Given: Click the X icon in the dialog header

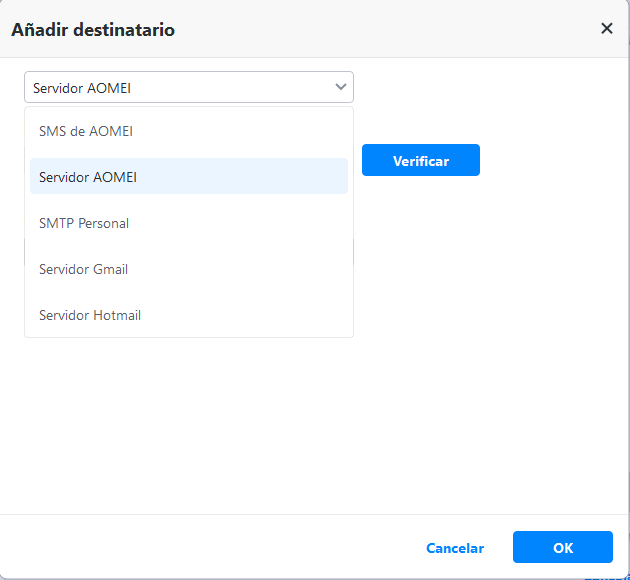Looking at the screenshot, I should (606, 29).
